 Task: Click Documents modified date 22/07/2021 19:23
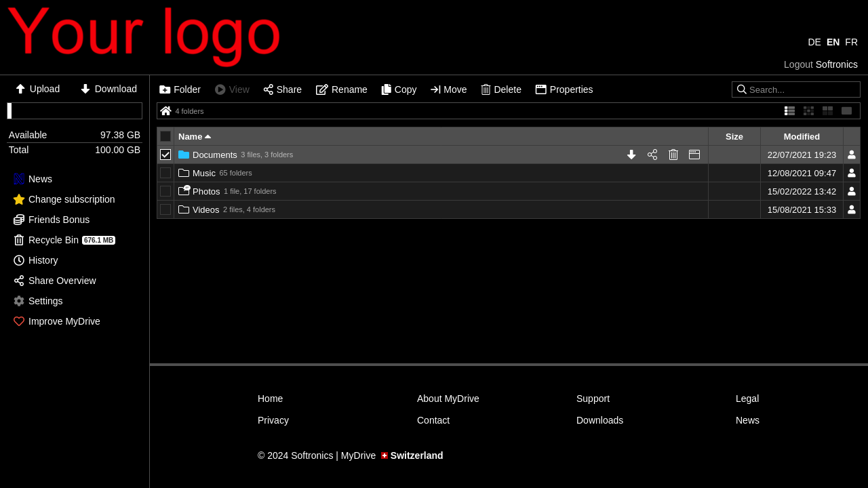(802, 155)
